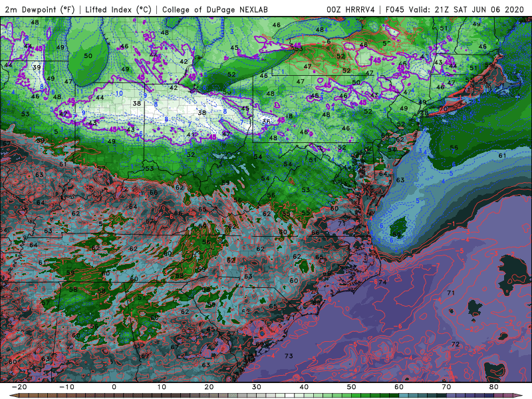
Task: Click the '60' colorbar tick label
Action: (x=399, y=387)
